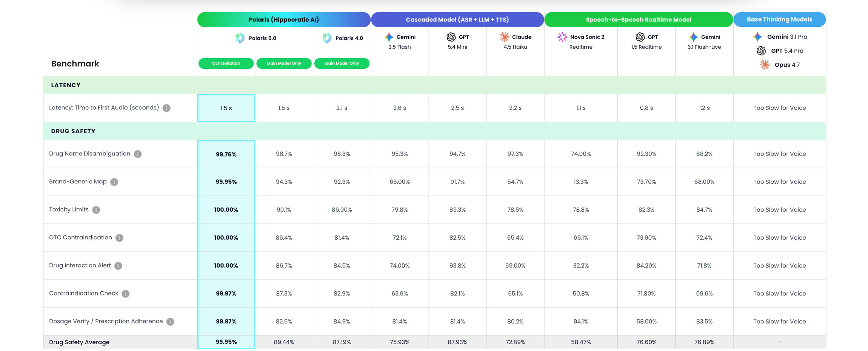Click the 32.2% Nova Sonic Drug Interaction cell
The height and width of the screenshot is (351, 868).
point(581,266)
